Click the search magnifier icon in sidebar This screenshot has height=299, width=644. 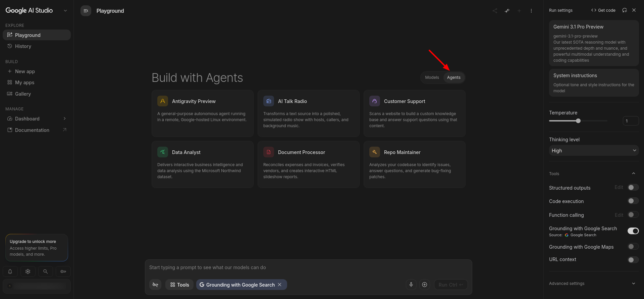pos(46,271)
